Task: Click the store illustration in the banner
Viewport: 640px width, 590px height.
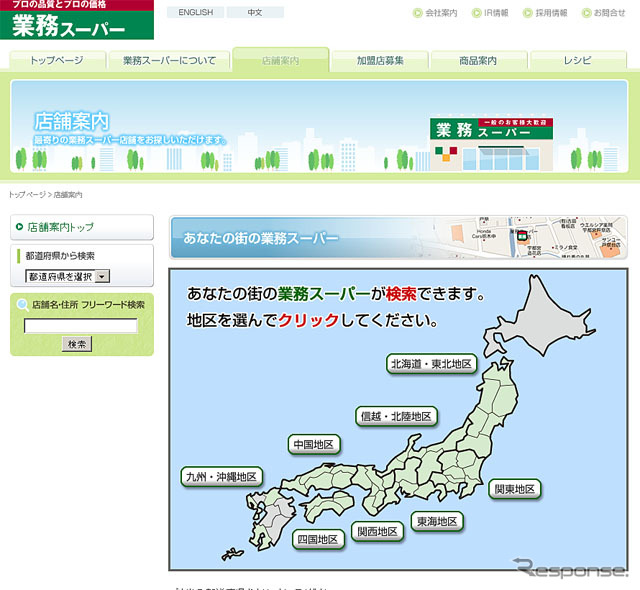Action: coord(491,144)
